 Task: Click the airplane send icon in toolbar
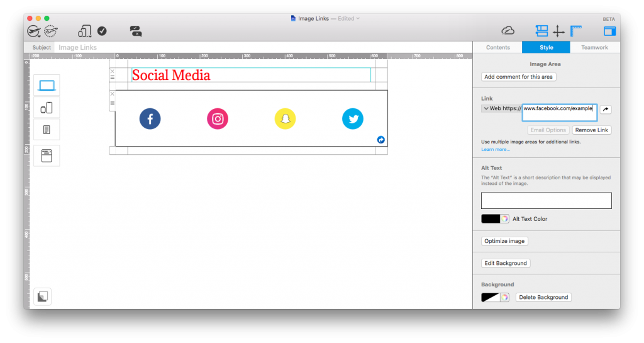(34, 31)
